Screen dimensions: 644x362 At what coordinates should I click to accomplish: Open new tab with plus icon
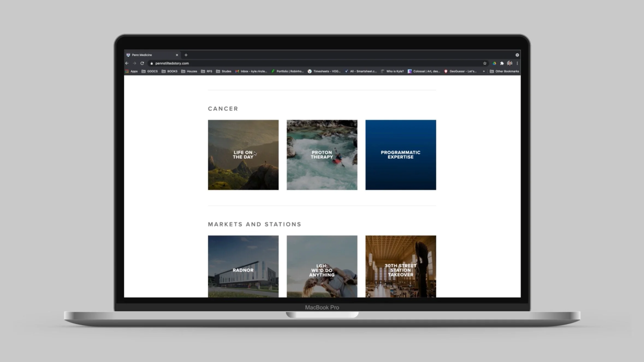click(186, 55)
